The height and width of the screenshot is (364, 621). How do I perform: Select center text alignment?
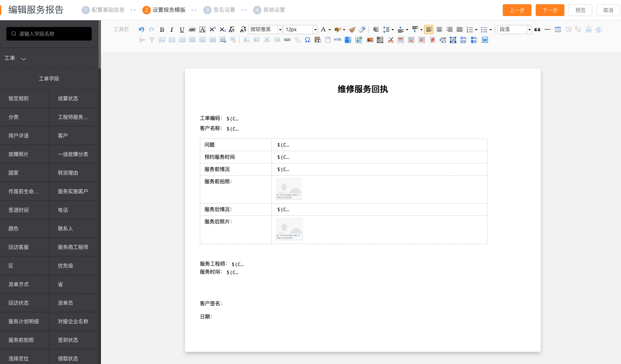coord(439,30)
